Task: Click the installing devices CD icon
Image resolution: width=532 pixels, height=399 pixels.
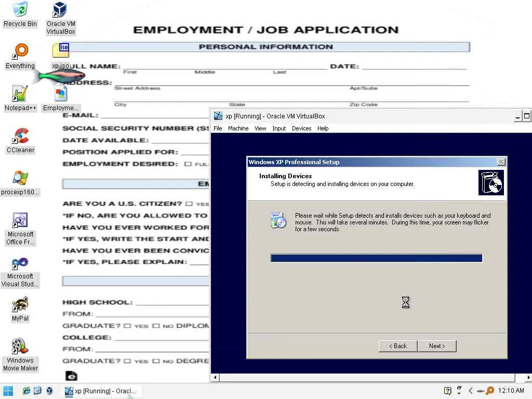Action: (x=278, y=220)
